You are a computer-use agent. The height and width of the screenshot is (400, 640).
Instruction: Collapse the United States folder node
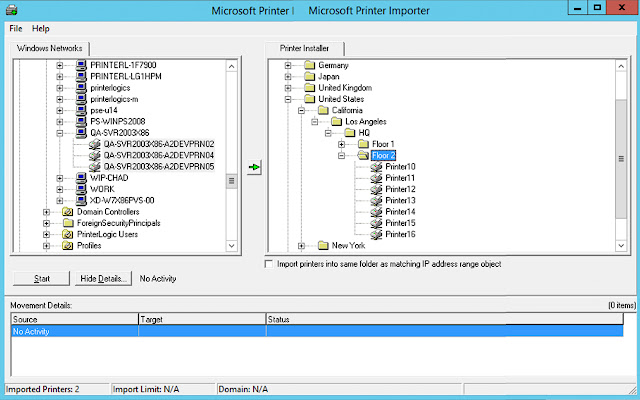click(288, 99)
